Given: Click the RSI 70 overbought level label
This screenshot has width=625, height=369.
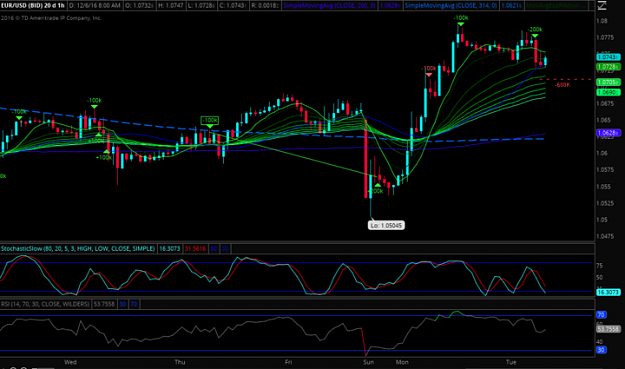Looking at the screenshot, I should (601, 315).
